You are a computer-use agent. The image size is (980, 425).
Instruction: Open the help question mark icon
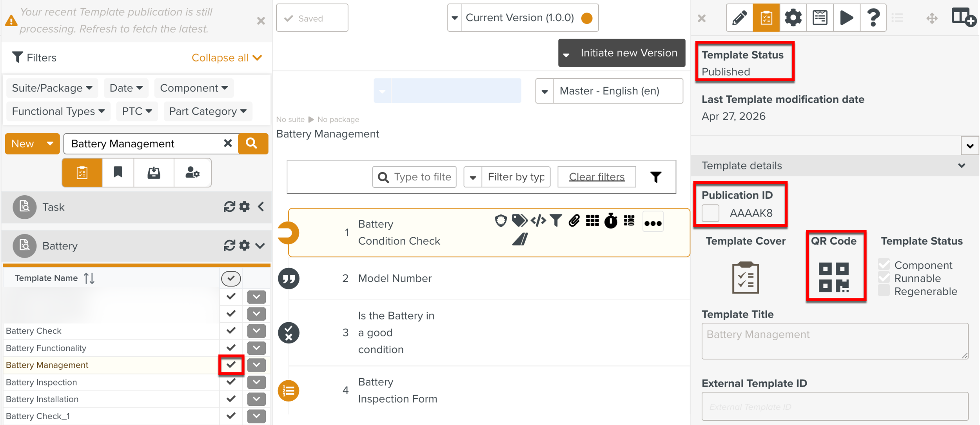coord(873,18)
